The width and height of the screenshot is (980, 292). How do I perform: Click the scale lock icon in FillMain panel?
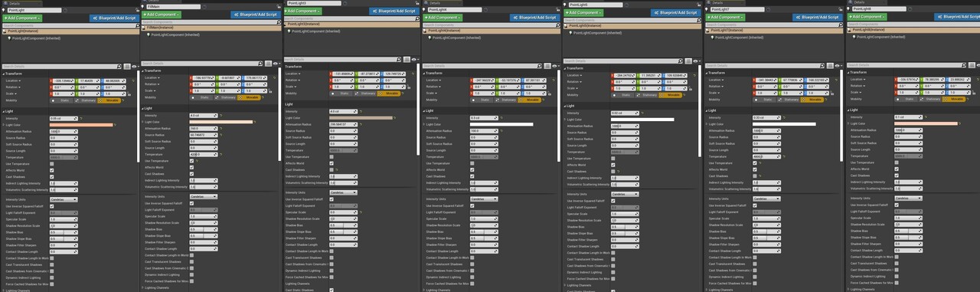(x=270, y=91)
